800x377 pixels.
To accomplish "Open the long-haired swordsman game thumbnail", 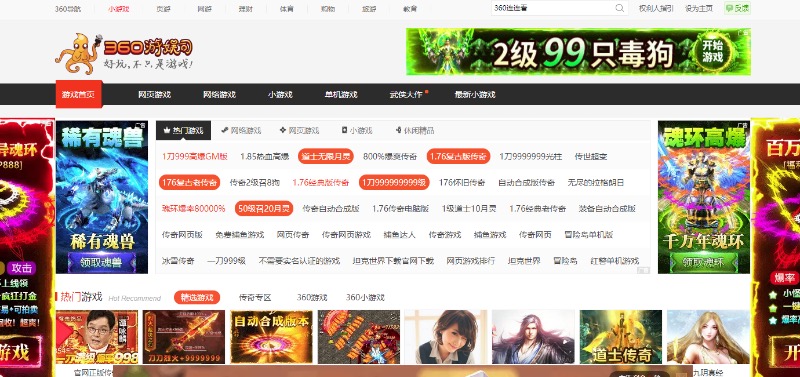I will (533, 337).
